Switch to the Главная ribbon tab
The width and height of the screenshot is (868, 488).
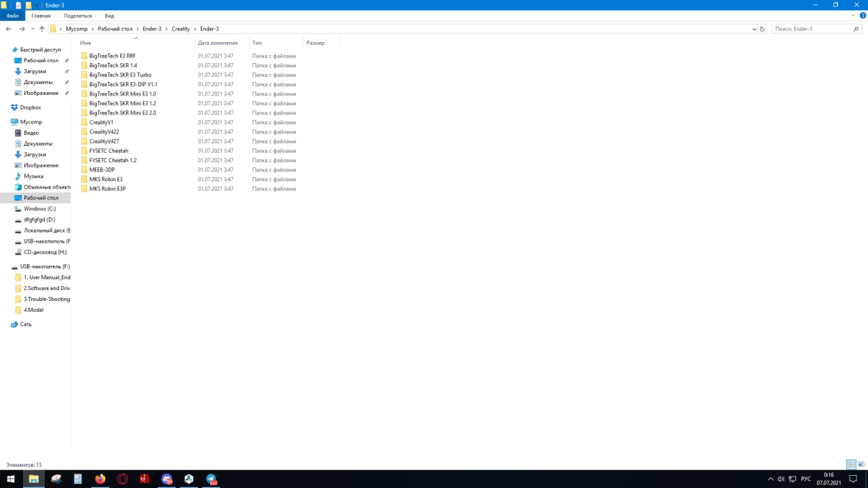tap(41, 16)
